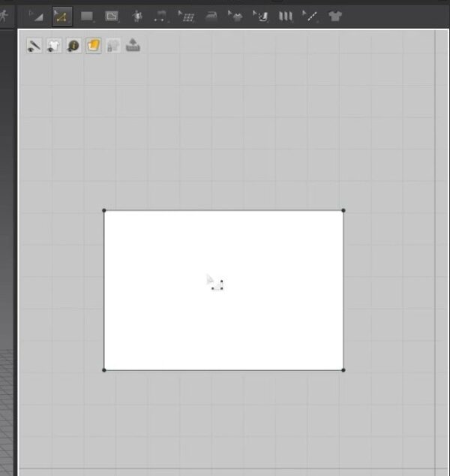
Task: Select the highlighted Edit Pattern tool
Action: click(x=61, y=16)
